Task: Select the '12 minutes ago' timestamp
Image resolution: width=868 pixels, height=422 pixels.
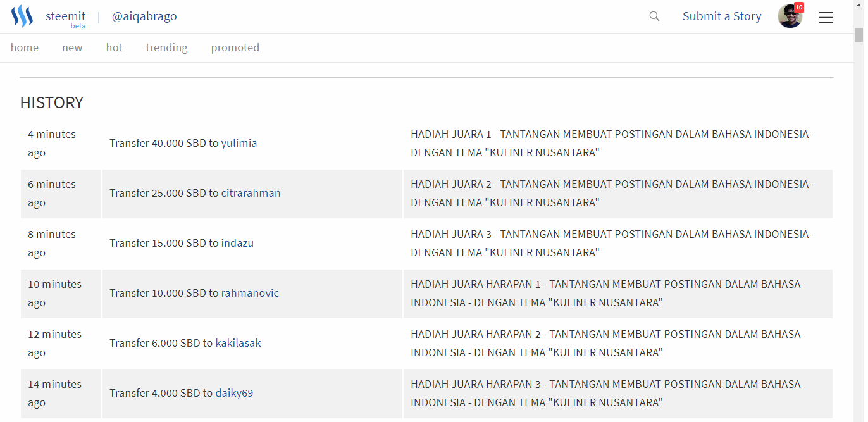Action: (54, 343)
